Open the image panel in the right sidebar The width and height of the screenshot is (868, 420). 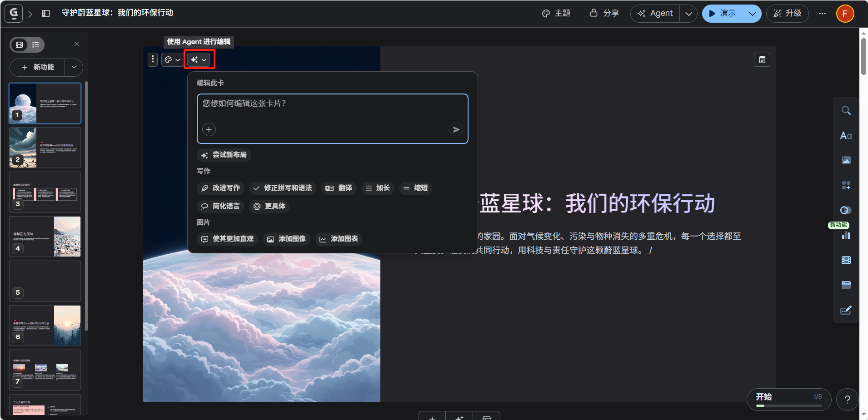[x=846, y=160]
